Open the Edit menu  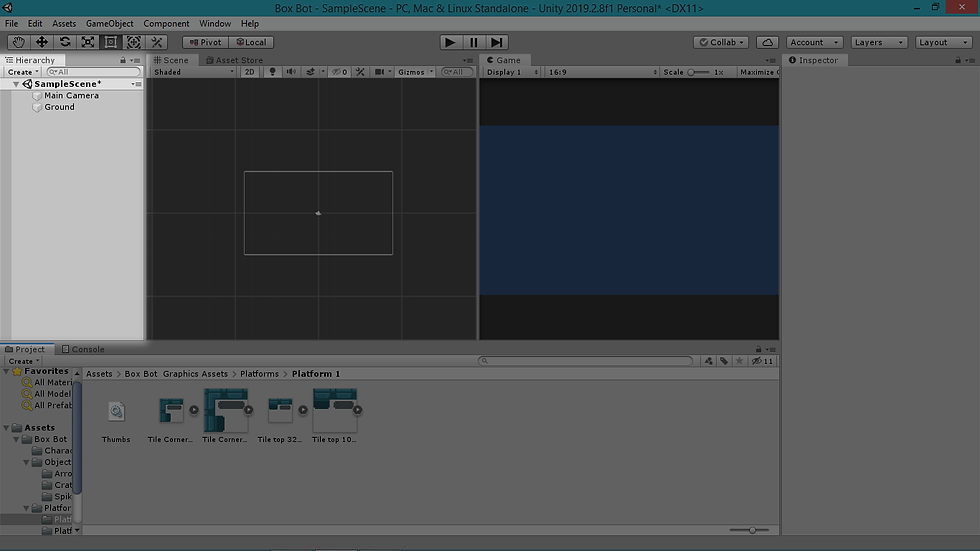coord(35,24)
